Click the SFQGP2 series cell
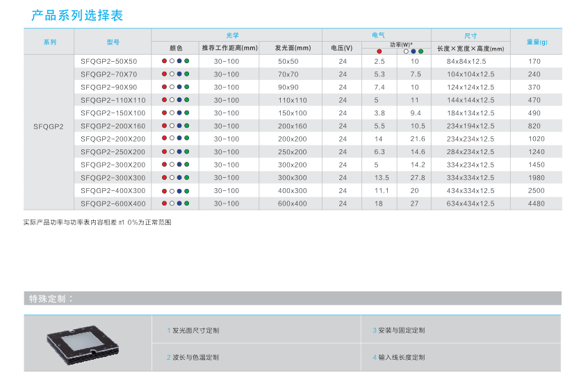 [49, 126]
